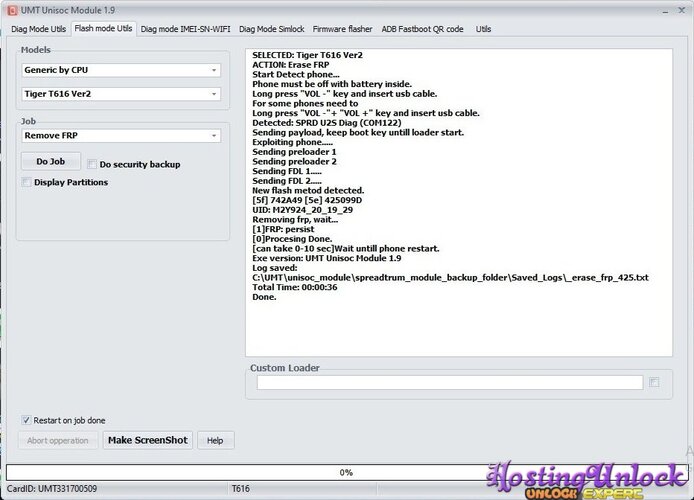
Task: Enable the Do security backup checkbox
Action: 92,164
